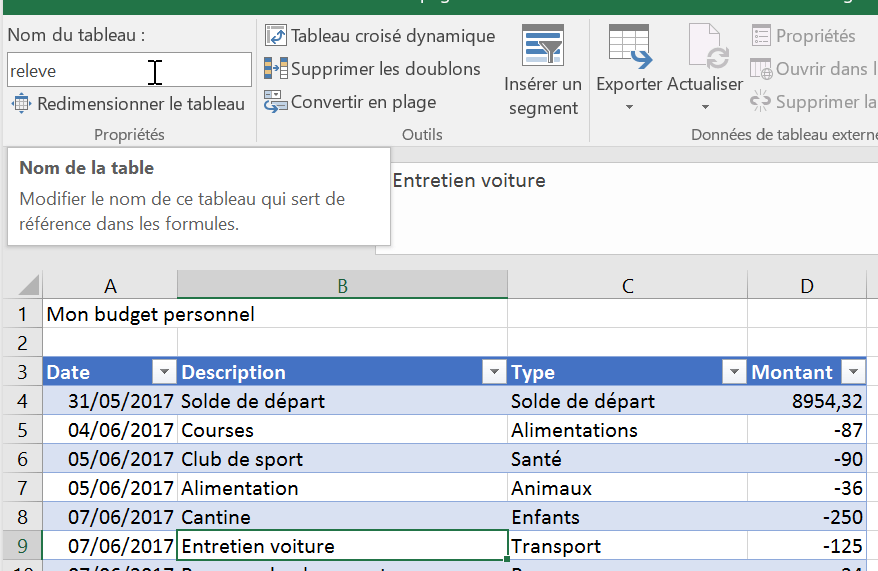878x571 pixels.
Task: Click the Transport type cell
Action: (x=627, y=546)
